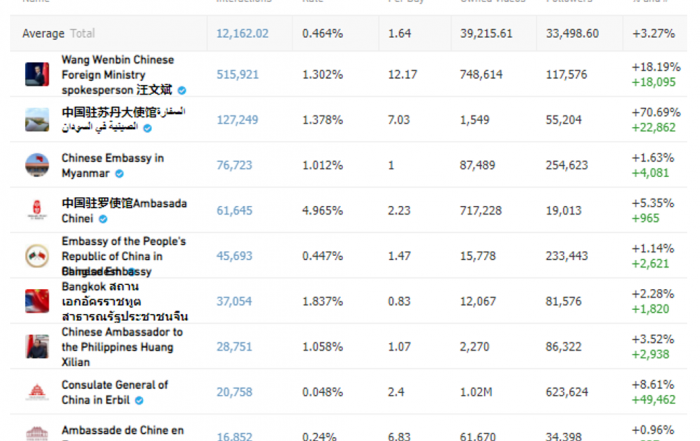Screen dimensions: 700x441
Task: Switch to the Total view label
Action: click(x=83, y=33)
